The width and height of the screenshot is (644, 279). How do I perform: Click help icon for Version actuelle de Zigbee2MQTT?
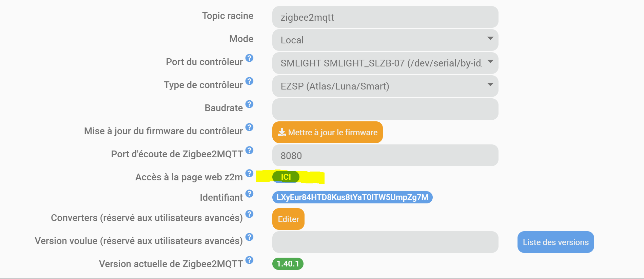[249, 260]
